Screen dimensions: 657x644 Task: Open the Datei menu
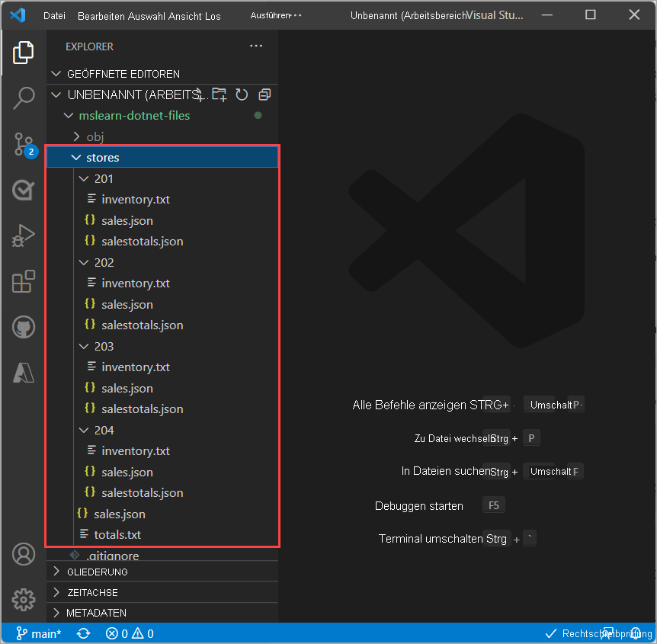tap(54, 14)
